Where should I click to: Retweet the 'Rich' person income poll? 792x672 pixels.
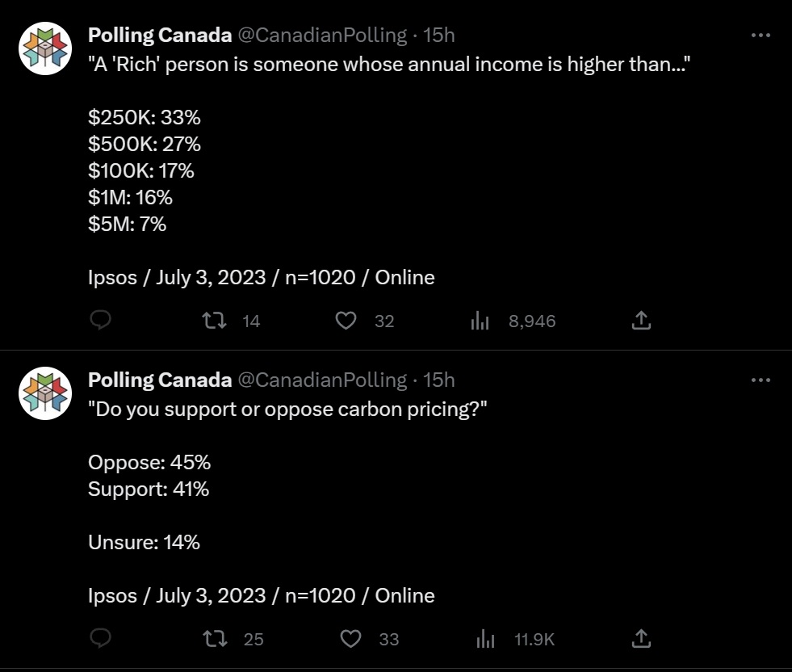click(x=214, y=321)
